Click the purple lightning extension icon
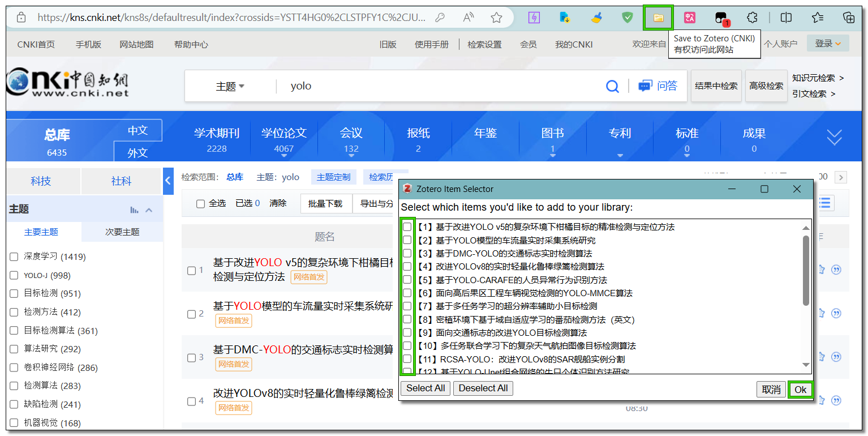Viewport: 868px width, 436px height. pyautogui.click(x=534, y=18)
